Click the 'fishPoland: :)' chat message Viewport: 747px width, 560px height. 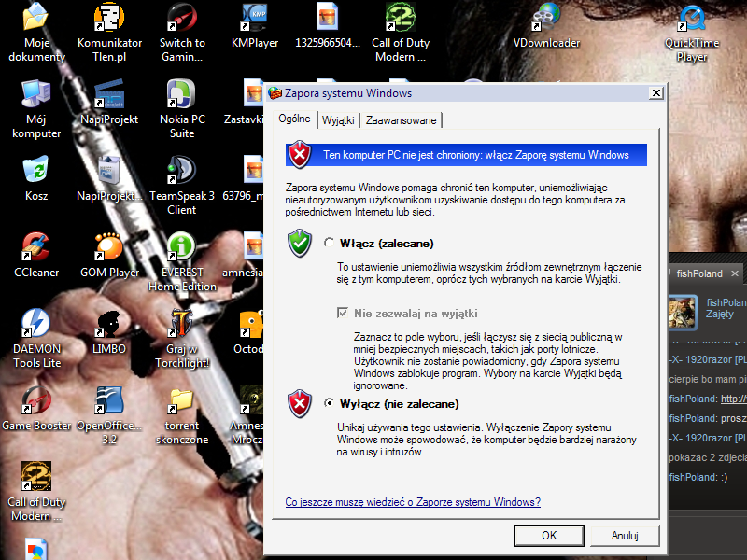coord(698,477)
